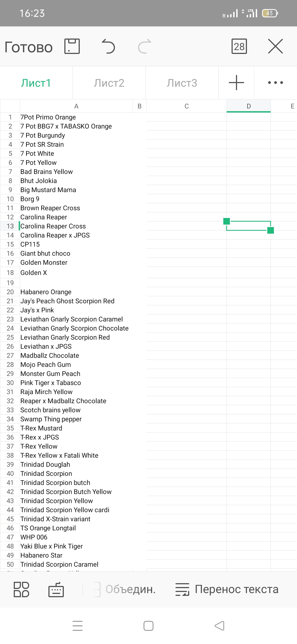The height and width of the screenshot is (644, 297).
Task: Tap the Объедин. merge cells button
Action: click(124, 589)
